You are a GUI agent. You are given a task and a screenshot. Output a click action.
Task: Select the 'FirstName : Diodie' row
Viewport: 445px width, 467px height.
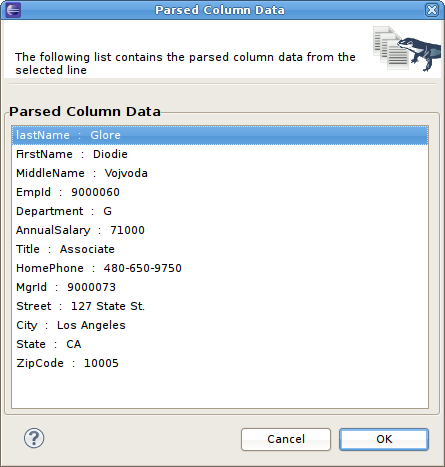[x=220, y=154]
